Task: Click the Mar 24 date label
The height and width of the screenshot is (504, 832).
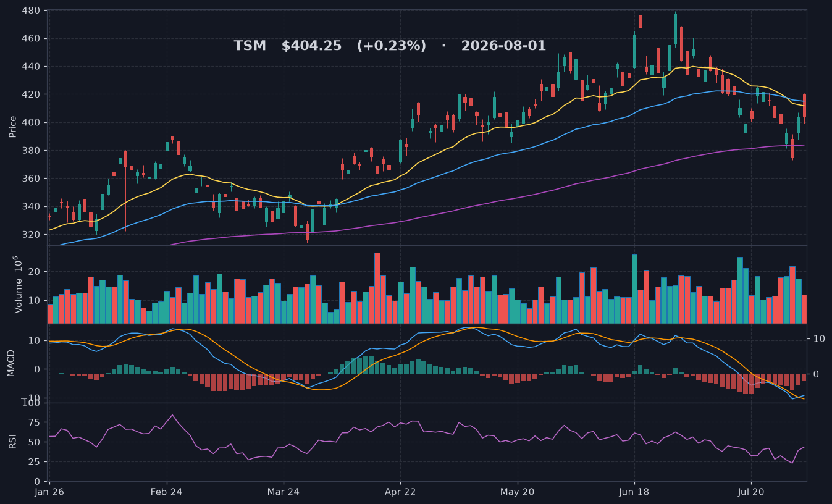Action: pyautogui.click(x=284, y=492)
